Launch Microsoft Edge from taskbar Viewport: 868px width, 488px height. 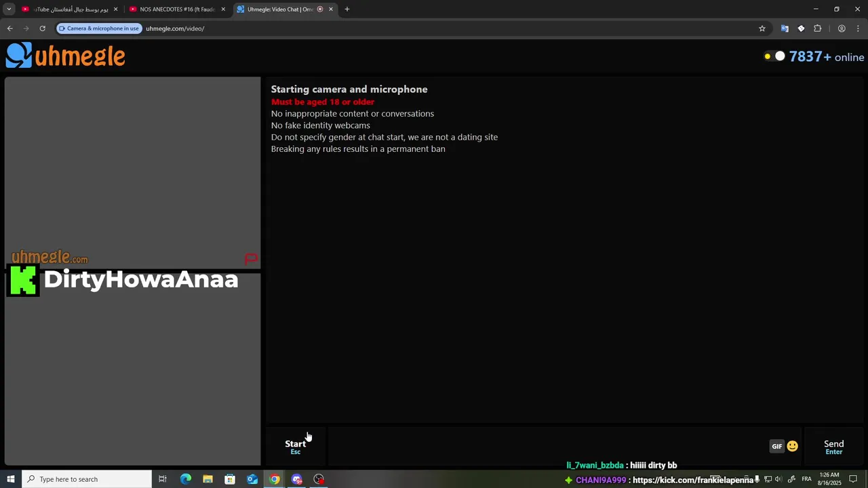click(x=185, y=479)
